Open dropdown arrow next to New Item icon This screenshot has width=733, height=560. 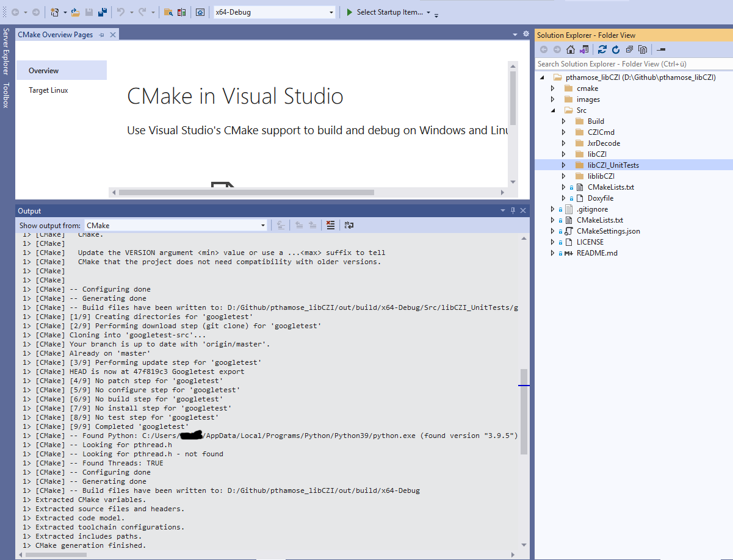[x=65, y=12]
